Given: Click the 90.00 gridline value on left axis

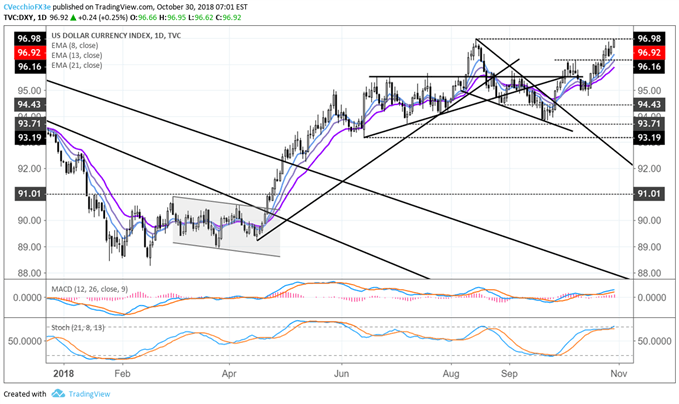Looking at the screenshot, I should (x=30, y=220).
